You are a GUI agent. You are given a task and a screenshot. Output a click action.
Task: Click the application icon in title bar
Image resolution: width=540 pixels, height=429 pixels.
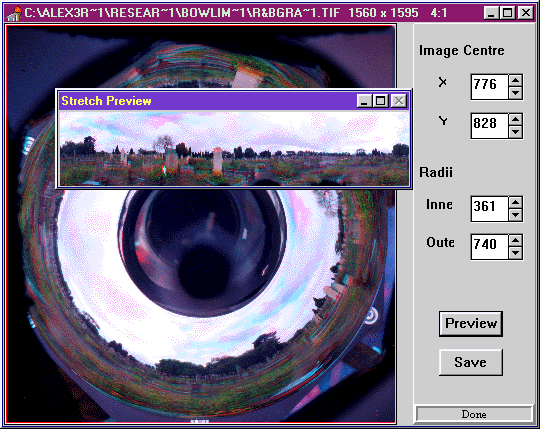click(14, 13)
